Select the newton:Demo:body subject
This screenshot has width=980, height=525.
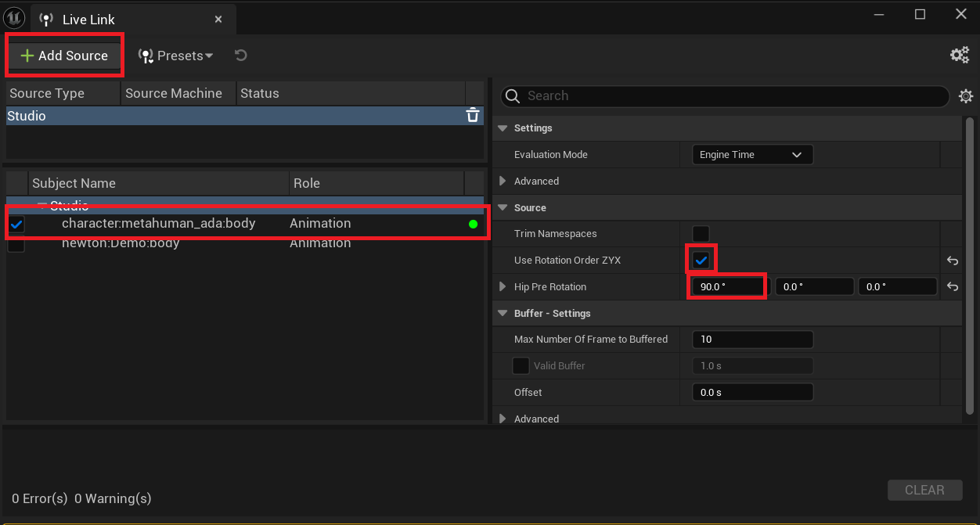(244, 243)
